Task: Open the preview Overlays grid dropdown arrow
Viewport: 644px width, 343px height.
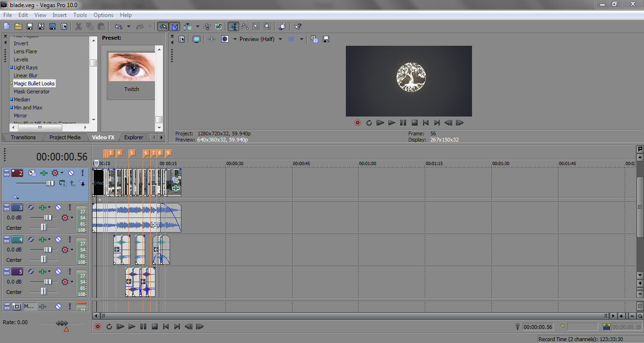Action: (x=301, y=39)
